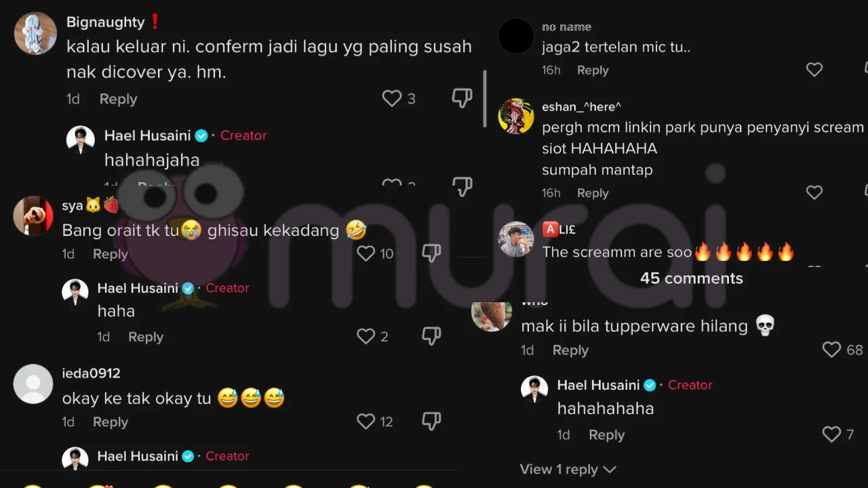Like Bignaughty's comment with the heart icon
The width and height of the screenshot is (868, 488).
click(x=392, y=98)
